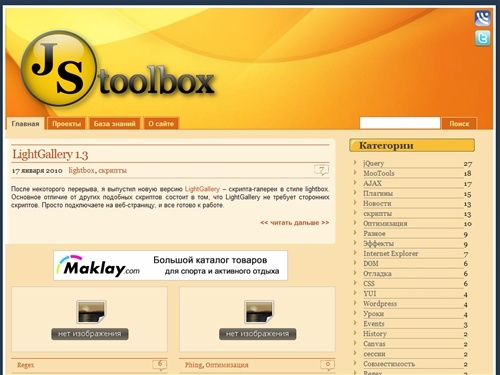
Task: Open the right 'нет изображения' placeholder image
Action: [x=257, y=320]
